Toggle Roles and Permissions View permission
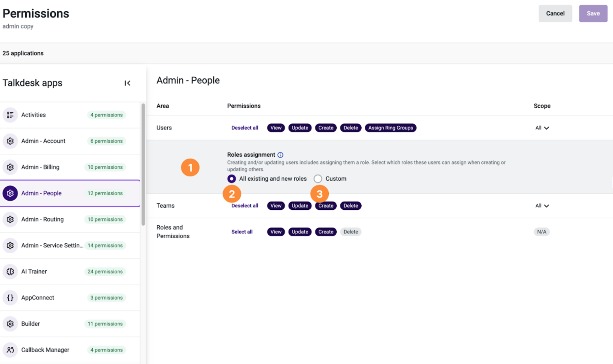The height and width of the screenshot is (364, 613). coord(276,232)
